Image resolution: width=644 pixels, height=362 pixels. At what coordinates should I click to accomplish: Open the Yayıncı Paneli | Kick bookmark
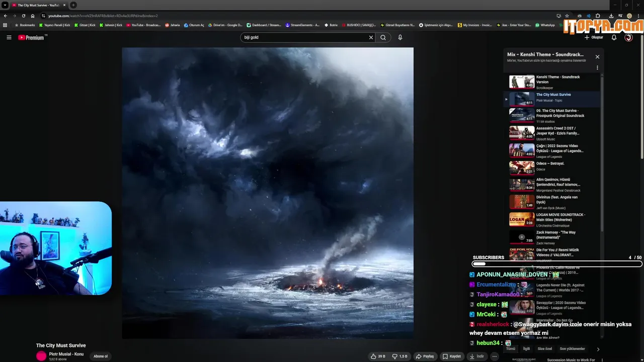coord(55,25)
